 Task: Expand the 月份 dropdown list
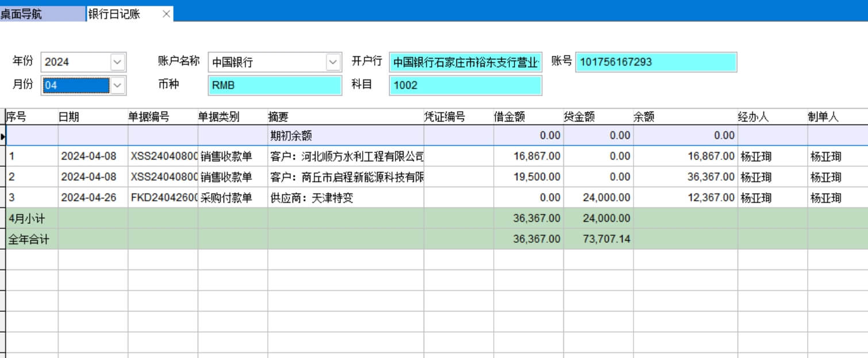pos(117,86)
